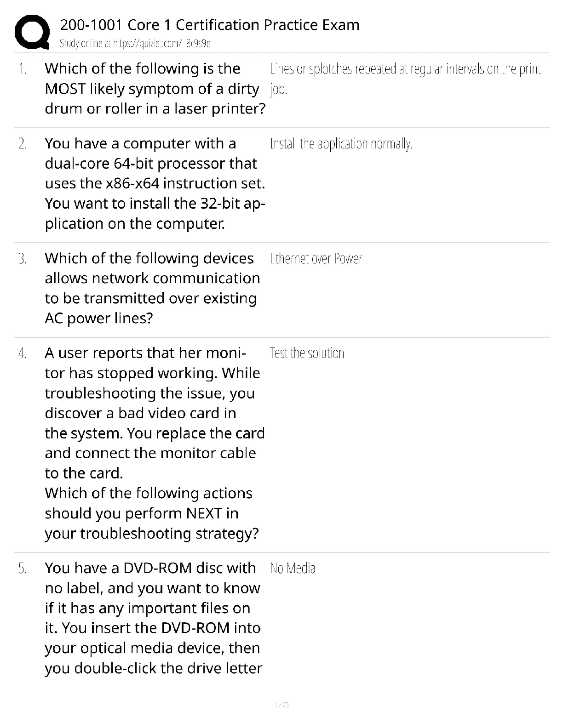Click the dual-core 64-bit processor question
This screenshot has width=563, height=728.
[x=155, y=183]
